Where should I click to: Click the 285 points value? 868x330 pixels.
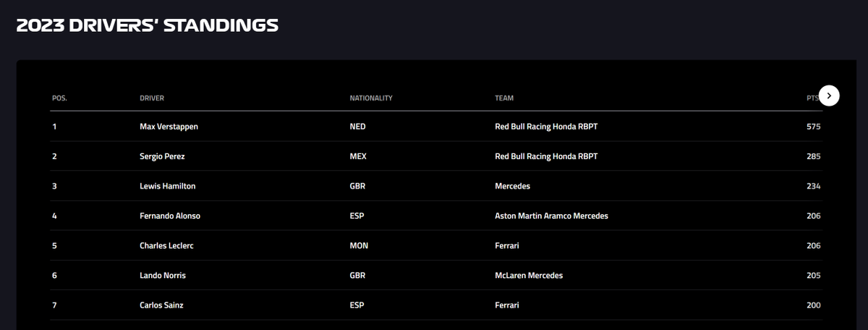(x=814, y=156)
